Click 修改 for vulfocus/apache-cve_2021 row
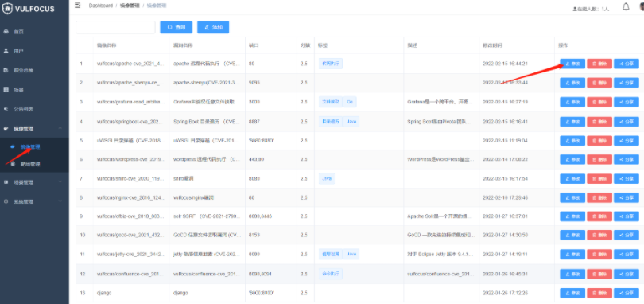Viewport: 644px width, 304px height. [572, 64]
